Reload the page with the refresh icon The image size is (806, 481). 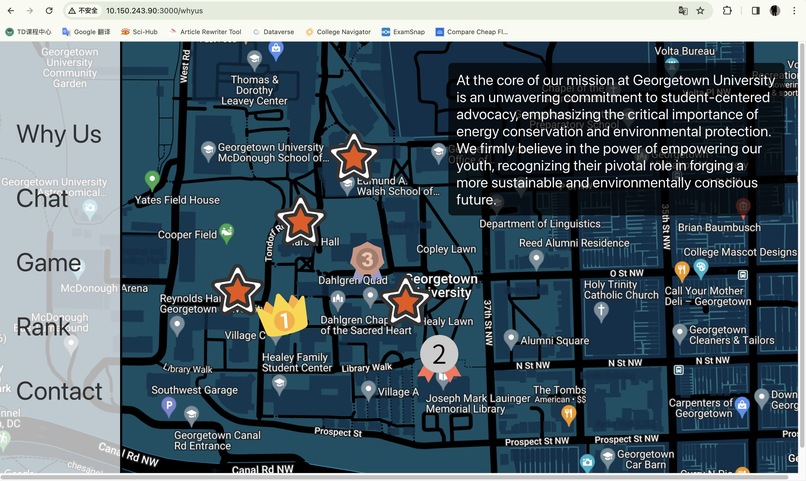(x=49, y=10)
